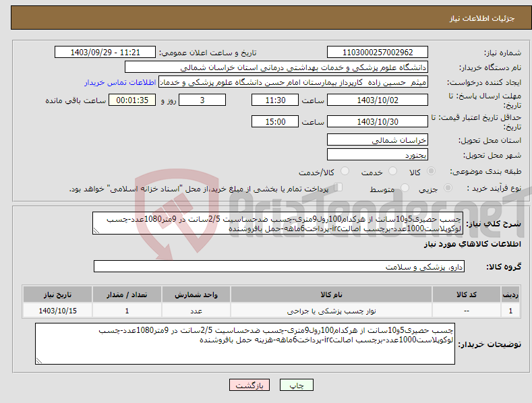This screenshot has width=532, height=403.
Task: Click the واحد شمارش column header
Action: pyautogui.click(x=196, y=294)
